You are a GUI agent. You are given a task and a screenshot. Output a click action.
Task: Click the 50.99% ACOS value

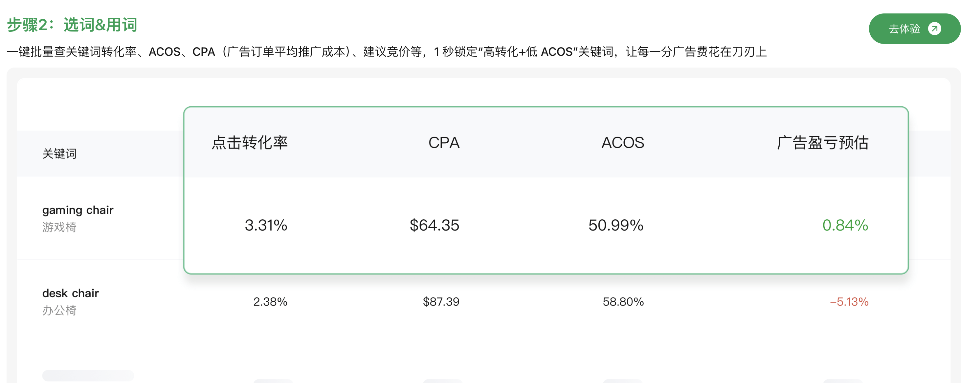615,225
